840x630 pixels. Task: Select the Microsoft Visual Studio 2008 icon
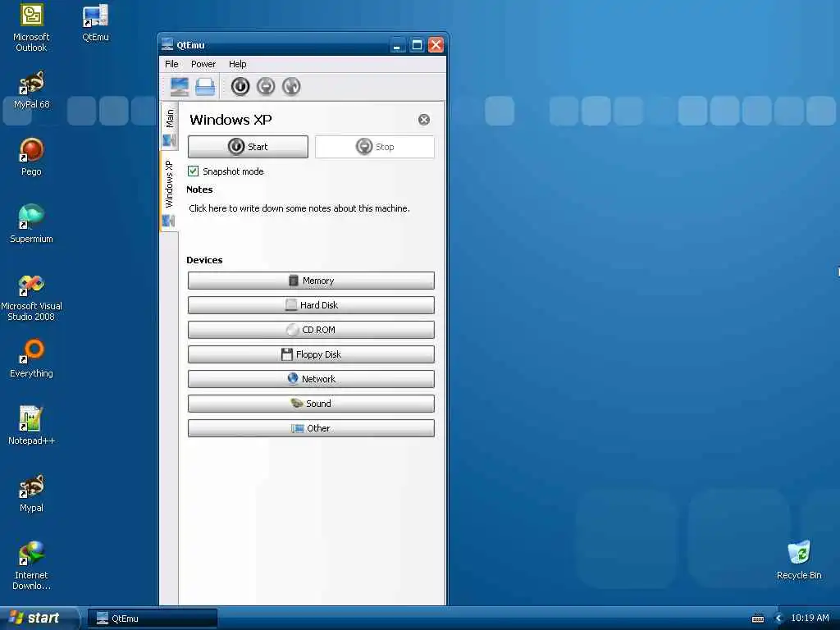pyautogui.click(x=31, y=298)
